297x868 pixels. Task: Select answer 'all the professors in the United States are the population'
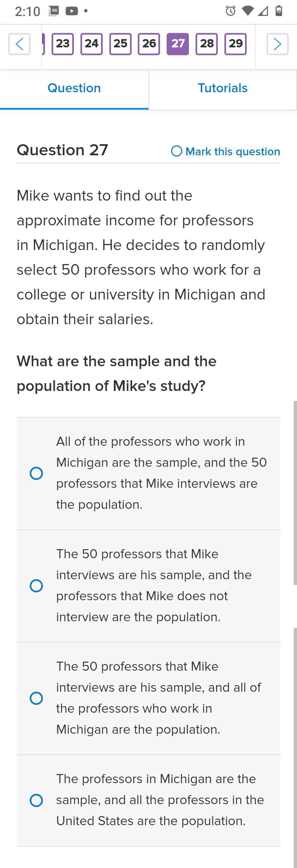coord(148,800)
